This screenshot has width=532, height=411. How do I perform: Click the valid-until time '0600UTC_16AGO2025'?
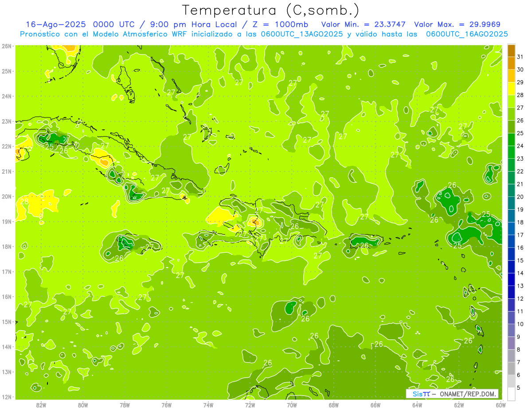pos(467,34)
